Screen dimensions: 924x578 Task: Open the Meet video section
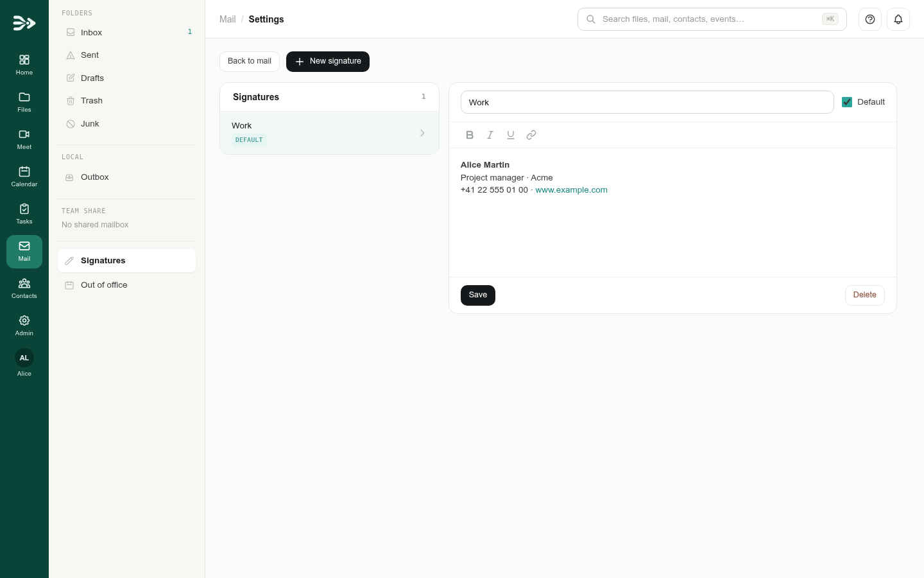click(24, 140)
